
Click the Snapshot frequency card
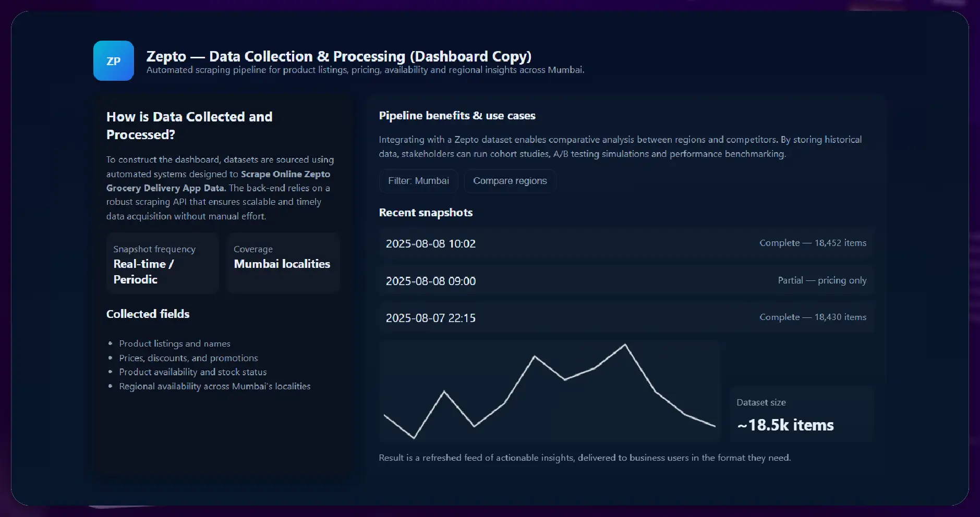coord(162,264)
